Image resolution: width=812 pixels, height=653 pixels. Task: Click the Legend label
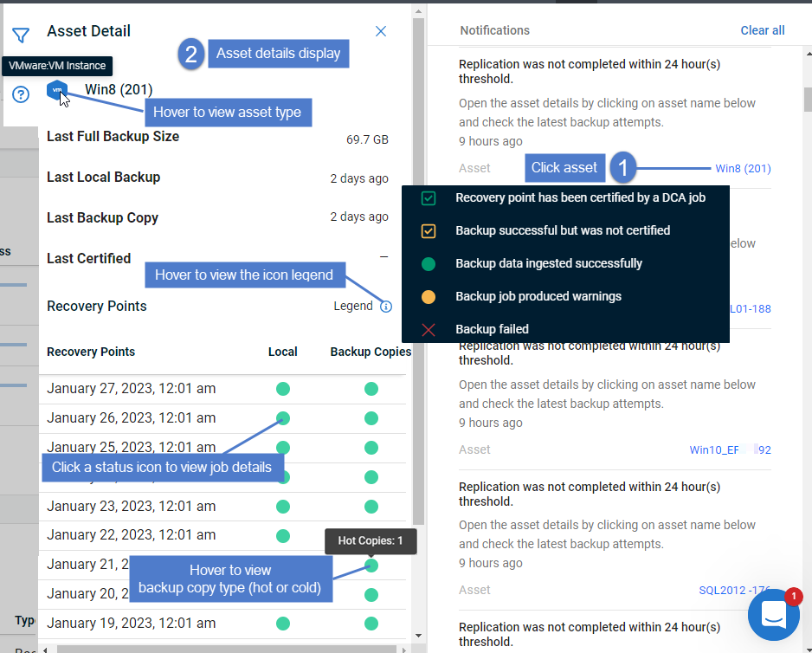(352, 307)
